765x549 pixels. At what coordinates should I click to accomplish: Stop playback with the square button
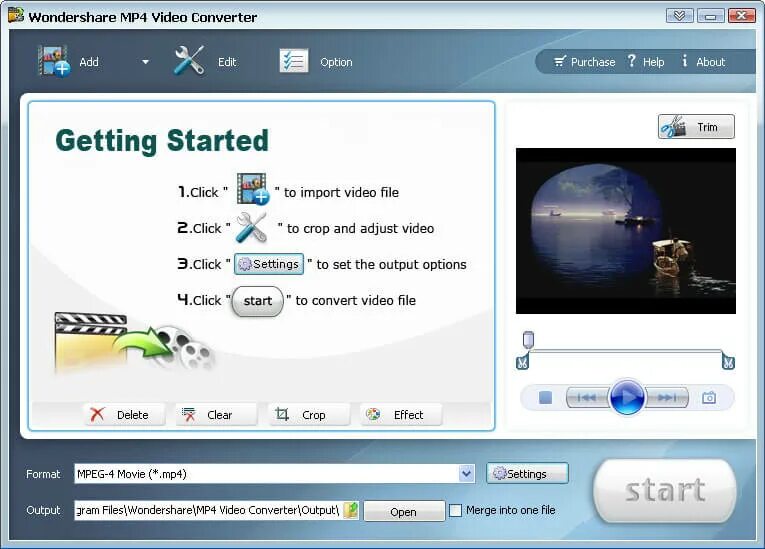pos(545,398)
